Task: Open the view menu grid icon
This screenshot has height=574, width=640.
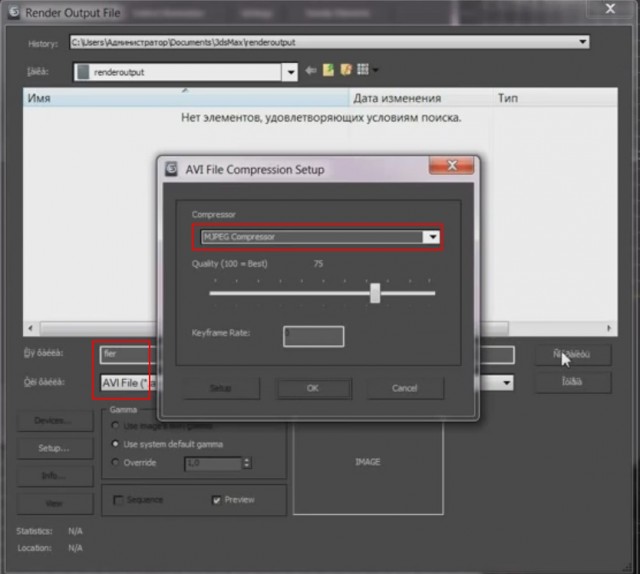Action: coord(364,71)
